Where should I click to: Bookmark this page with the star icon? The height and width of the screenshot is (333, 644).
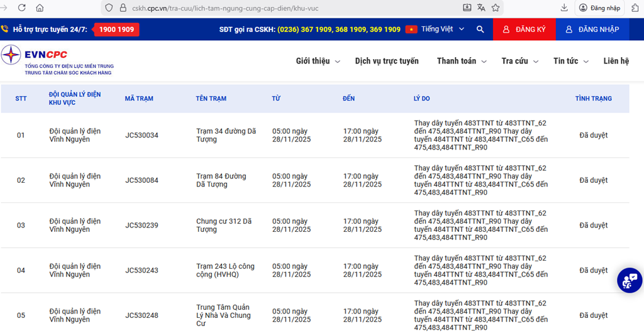point(496,8)
